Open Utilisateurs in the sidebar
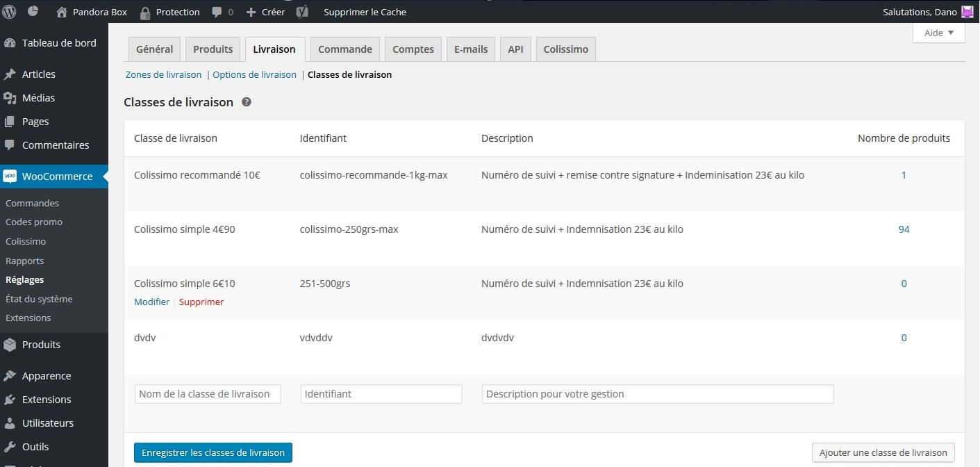Screen dimensions: 980x467 47,423
